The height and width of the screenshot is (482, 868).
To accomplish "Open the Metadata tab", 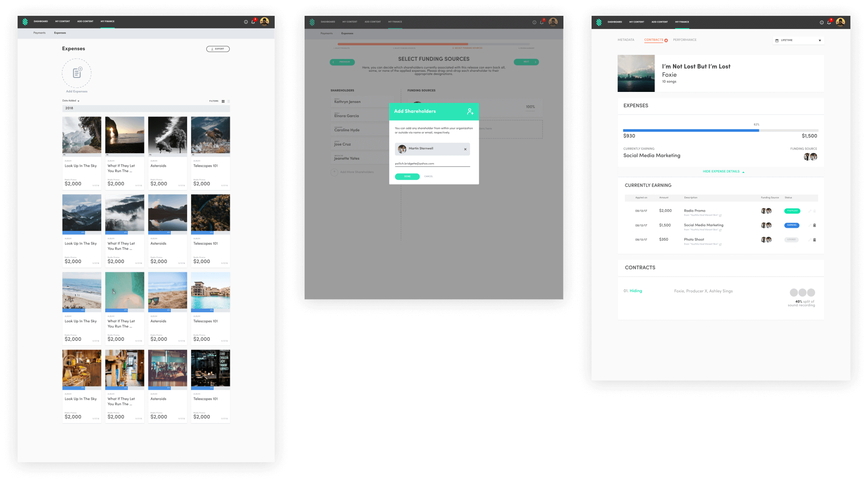I will click(626, 40).
